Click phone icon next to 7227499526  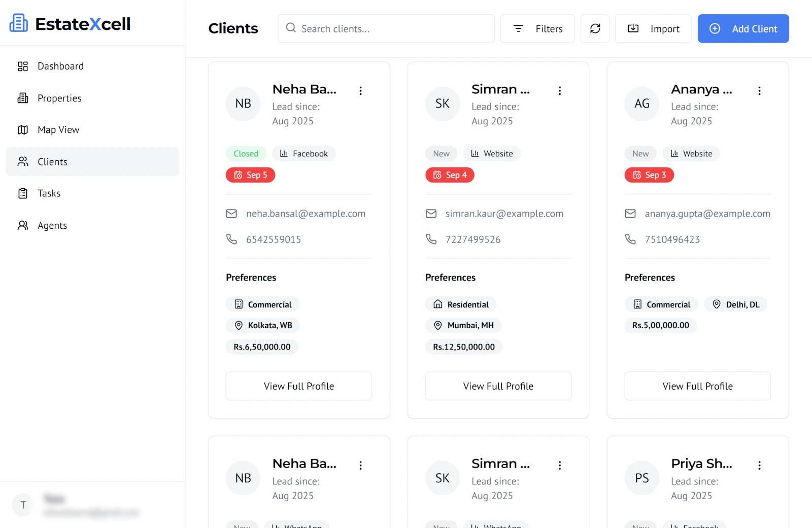pos(431,239)
